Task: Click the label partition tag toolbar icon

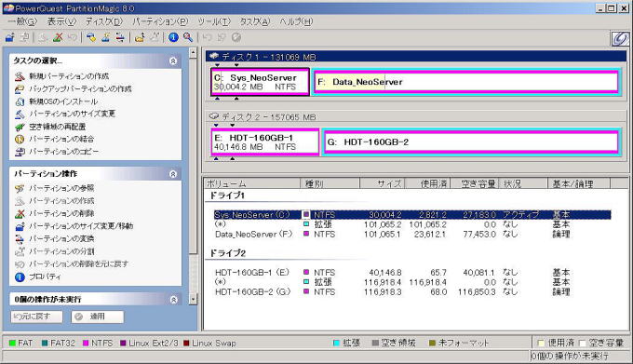Action: pyautogui.click(x=91, y=37)
